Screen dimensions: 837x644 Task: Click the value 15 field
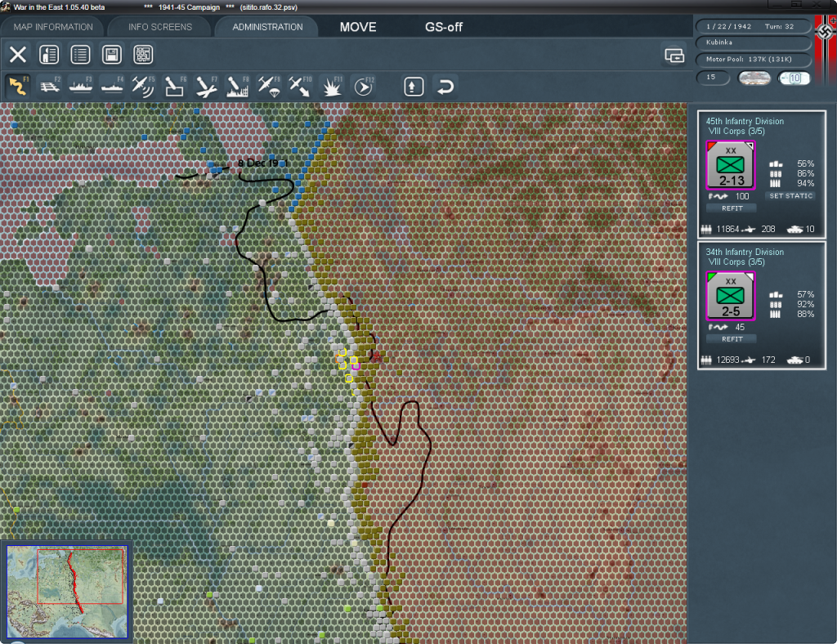713,78
